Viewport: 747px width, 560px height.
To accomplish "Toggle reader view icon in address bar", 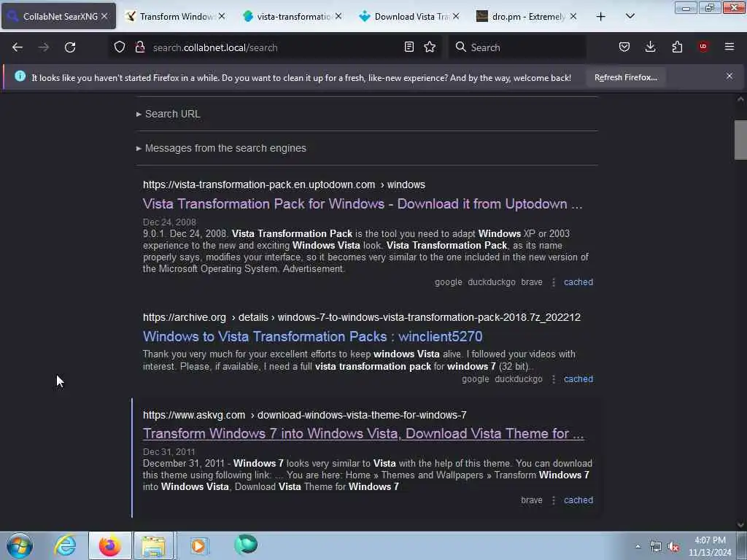I will click(409, 47).
